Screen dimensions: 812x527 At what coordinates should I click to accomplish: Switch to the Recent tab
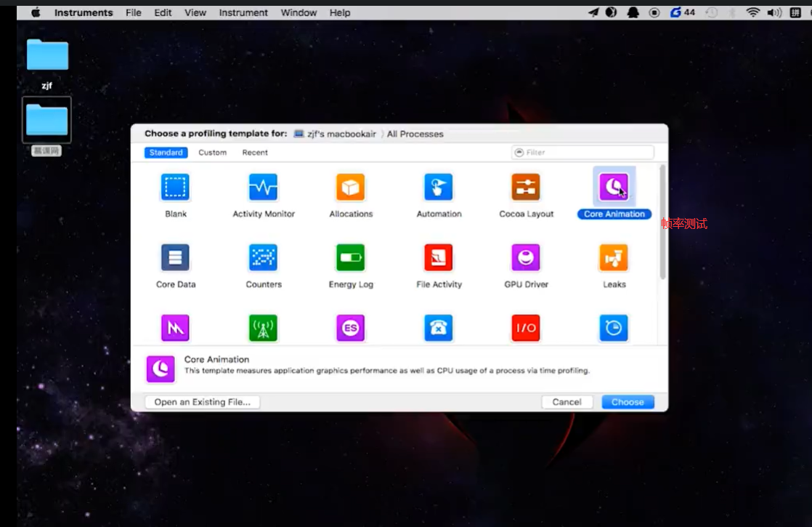click(x=255, y=153)
